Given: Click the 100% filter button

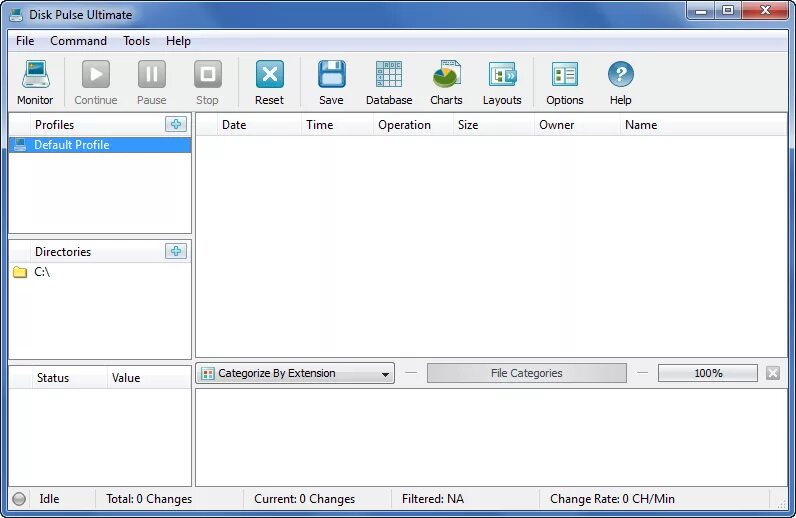Looking at the screenshot, I should click(x=708, y=373).
